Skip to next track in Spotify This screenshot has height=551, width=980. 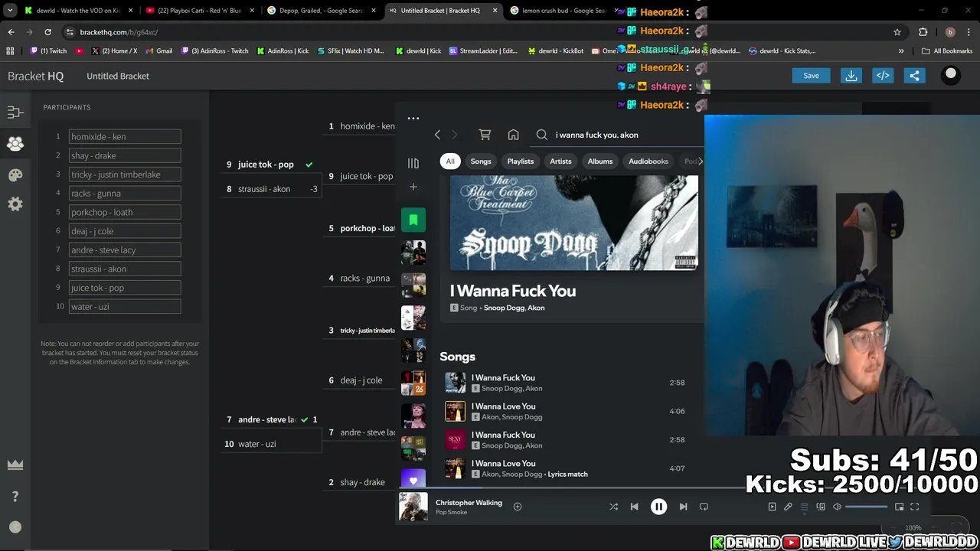(683, 507)
